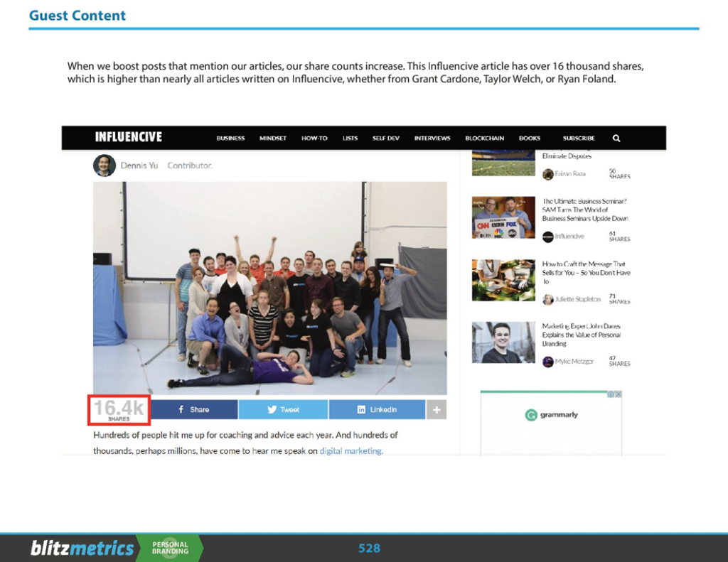Click SUBSCRIBE in the navbar
Image resolution: width=728 pixels, height=562 pixels.
tap(579, 139)
